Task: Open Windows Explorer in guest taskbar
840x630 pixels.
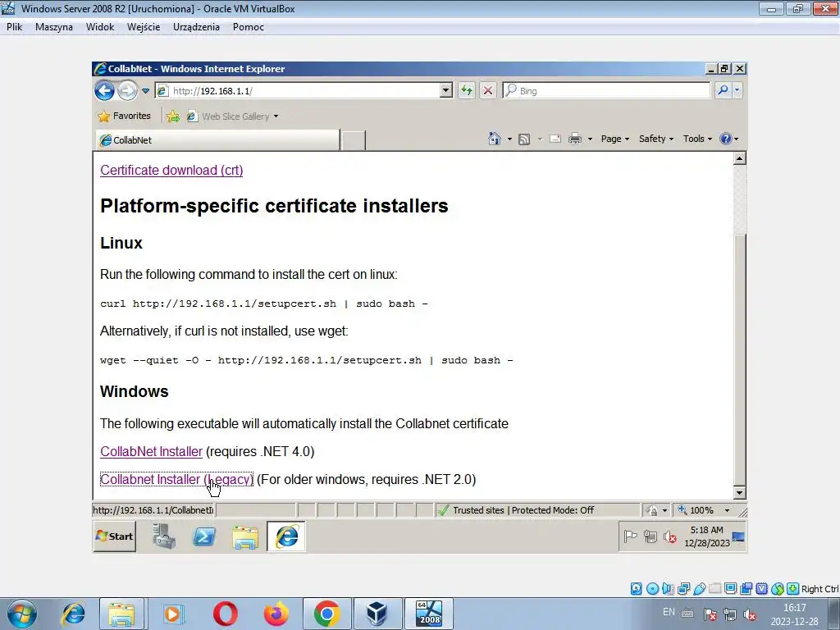Action: tap(244, 536)
